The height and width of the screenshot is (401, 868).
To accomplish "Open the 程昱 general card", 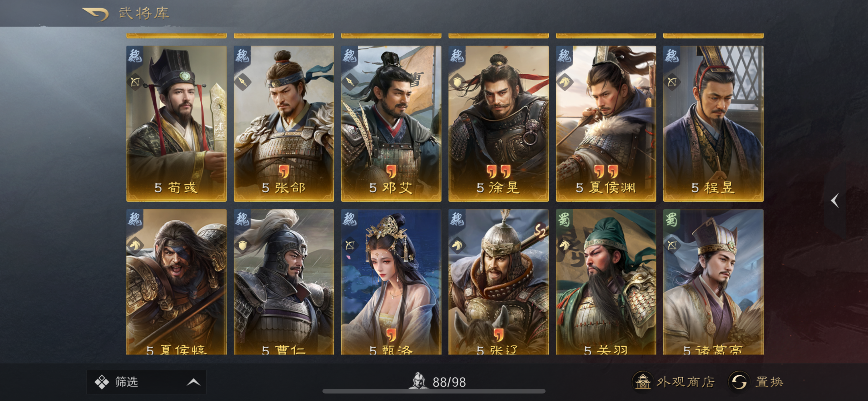I will (713, 124).
